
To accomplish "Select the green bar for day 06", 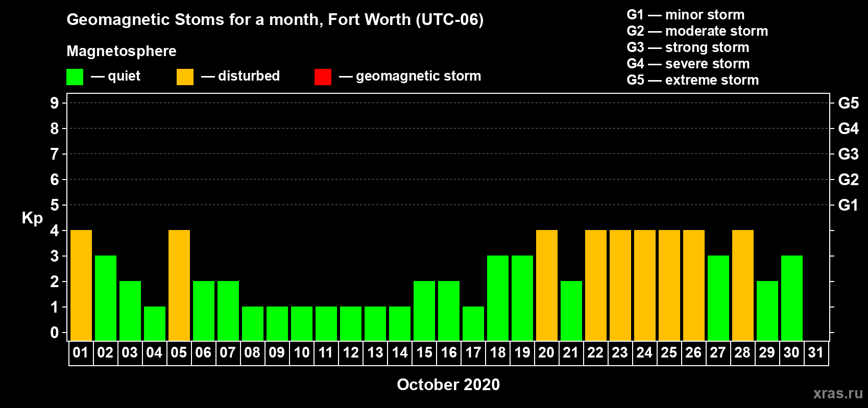I will (204, 311).
